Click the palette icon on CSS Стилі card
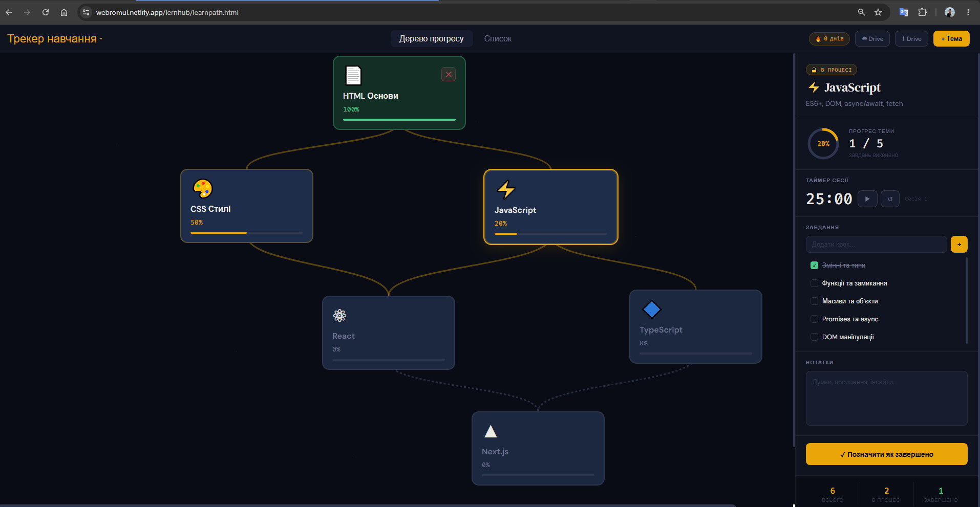 click(202, 188)
